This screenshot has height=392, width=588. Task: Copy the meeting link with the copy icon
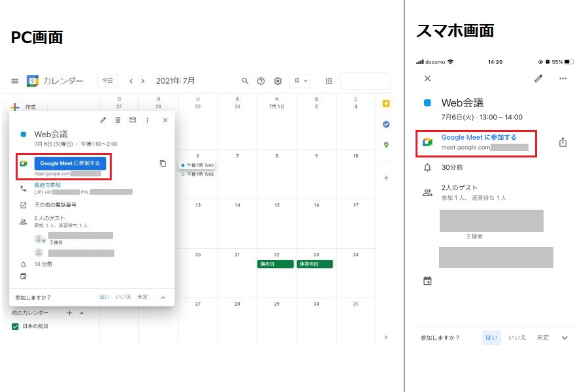pos(163,163)
